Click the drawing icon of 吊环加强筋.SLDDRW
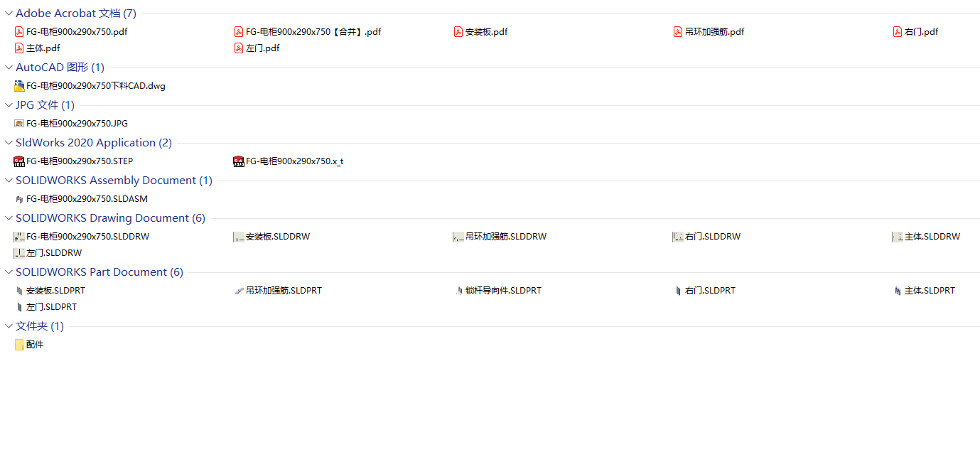Screen dimensions: 980x467 coord(458,237)
